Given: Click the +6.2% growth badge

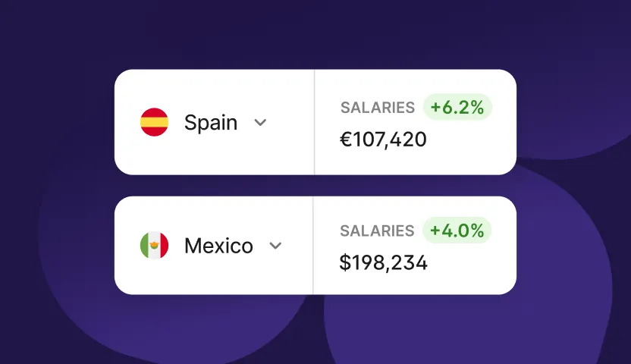Looking at the screenshot, I should tap(457, 108).
